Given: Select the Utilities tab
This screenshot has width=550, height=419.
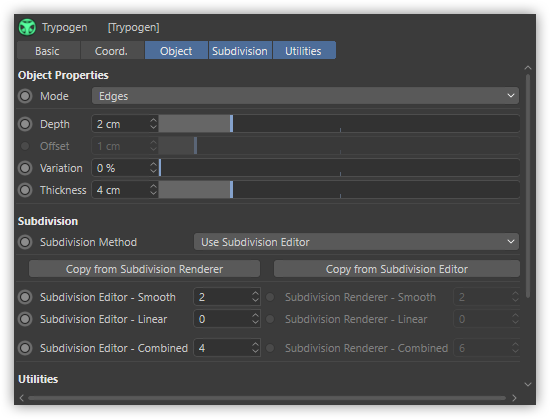Looking at the screenshot, I should [x=304, y=51].
